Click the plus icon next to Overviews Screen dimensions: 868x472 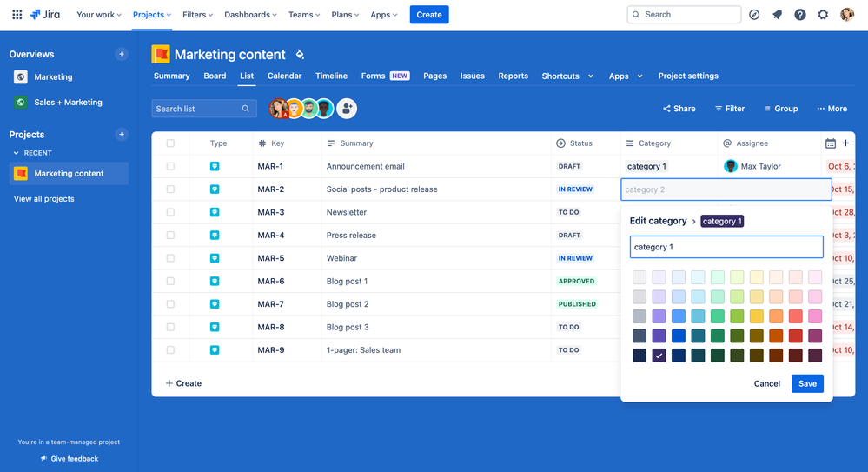click(122, 54)
